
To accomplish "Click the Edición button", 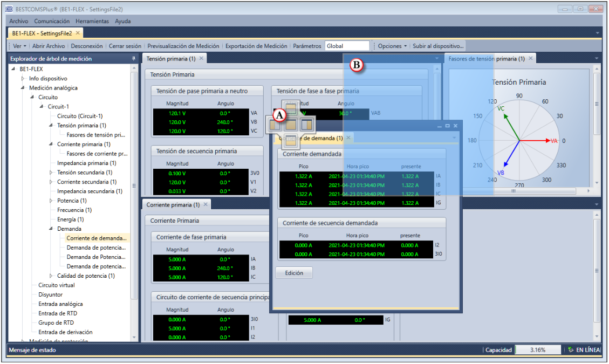I will coord(294,273).
